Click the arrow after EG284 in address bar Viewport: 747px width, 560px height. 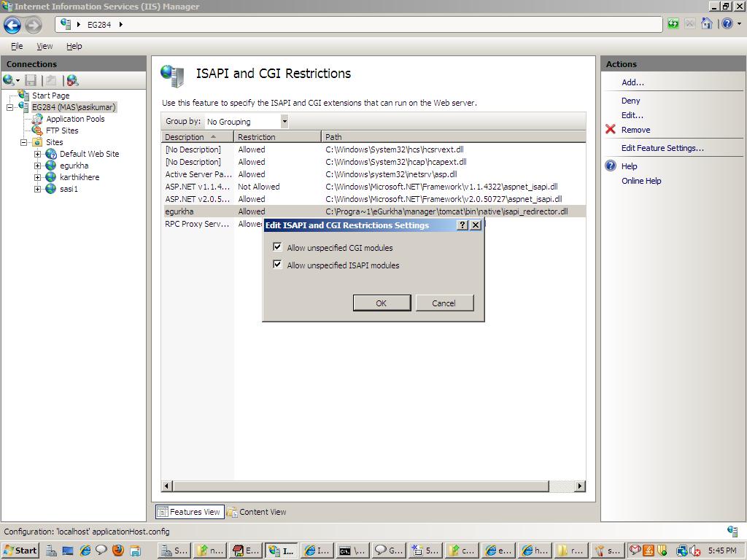120,24
